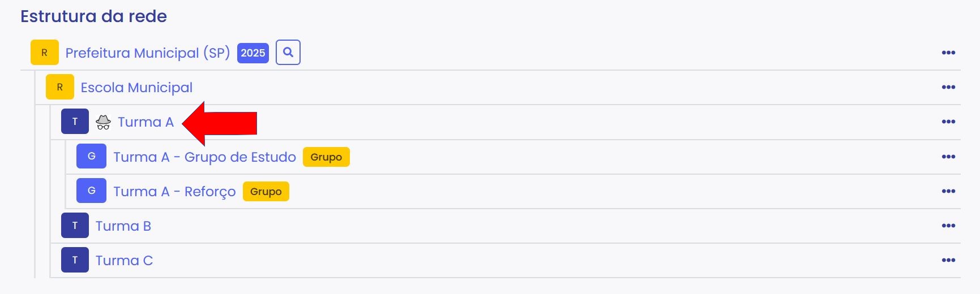Open the Escola Municipal link

[x=136, y=88]
